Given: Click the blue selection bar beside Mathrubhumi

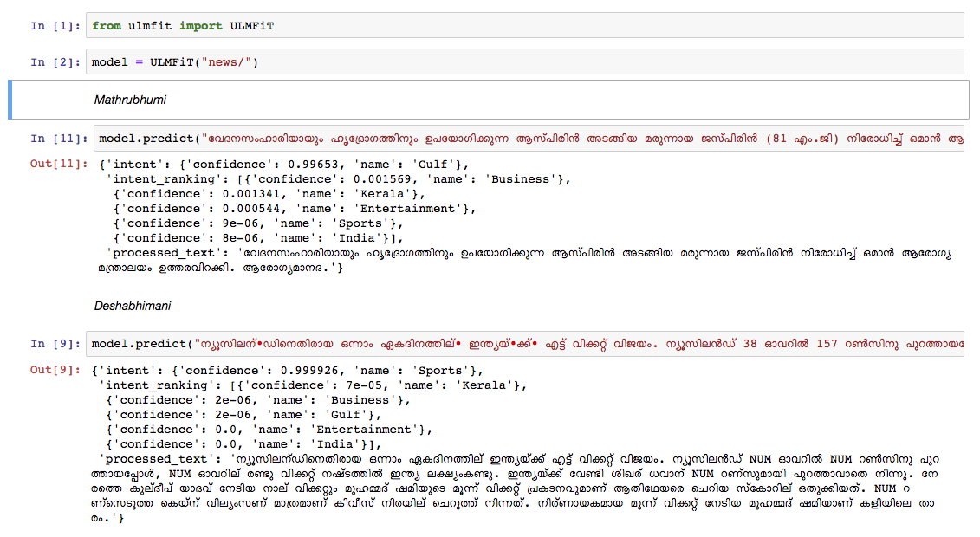Looking at the screenshot, I should [x=10, y=100].
